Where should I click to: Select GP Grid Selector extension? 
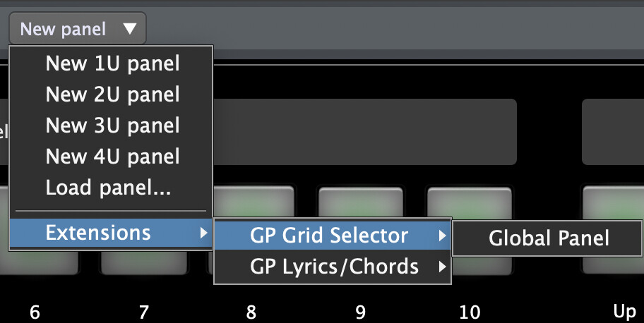(329, 236)
